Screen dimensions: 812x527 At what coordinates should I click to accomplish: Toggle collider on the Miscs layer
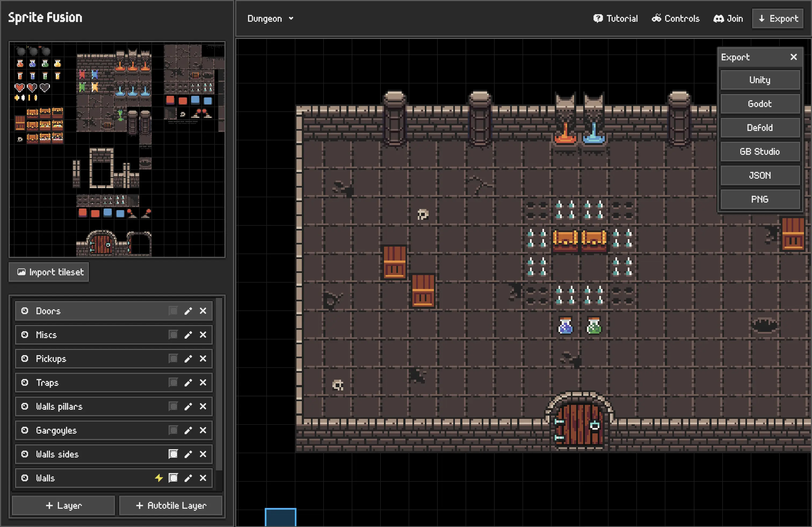pyautogui.click(x=173, y=334)
